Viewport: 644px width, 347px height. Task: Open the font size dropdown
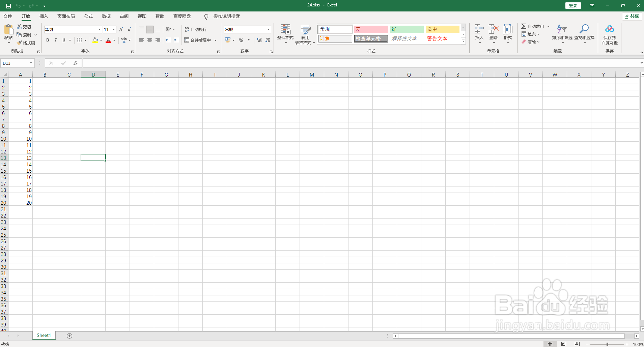click(x=114, y=30)
